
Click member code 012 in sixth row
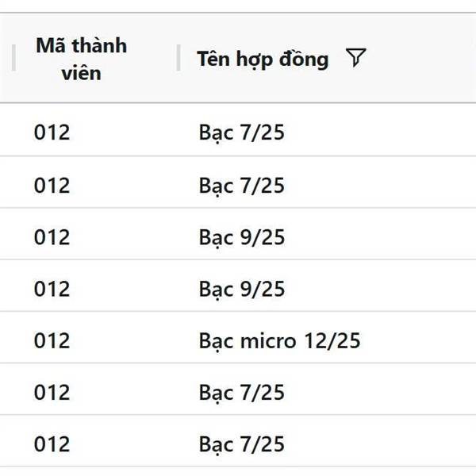point(52,393)
